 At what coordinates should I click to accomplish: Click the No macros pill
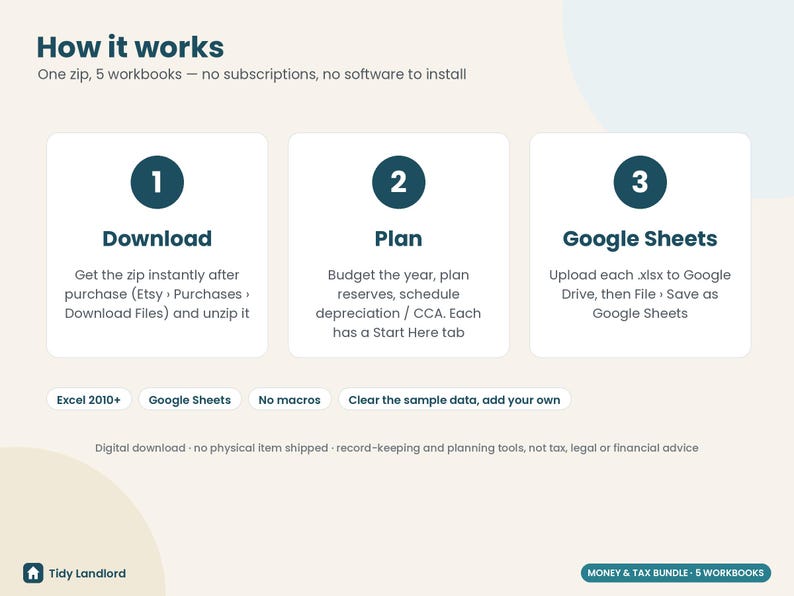click(x=290, y=400)
